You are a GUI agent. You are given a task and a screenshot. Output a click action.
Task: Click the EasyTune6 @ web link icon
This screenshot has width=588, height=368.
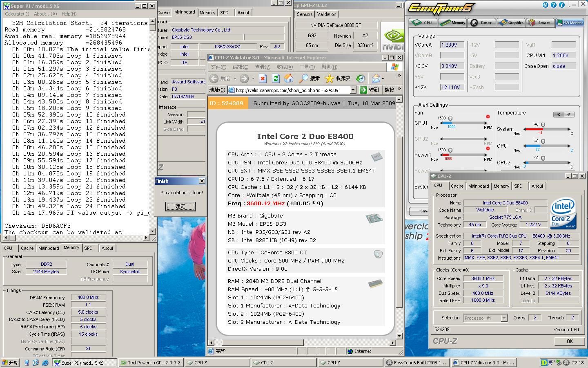click(545, 5)
